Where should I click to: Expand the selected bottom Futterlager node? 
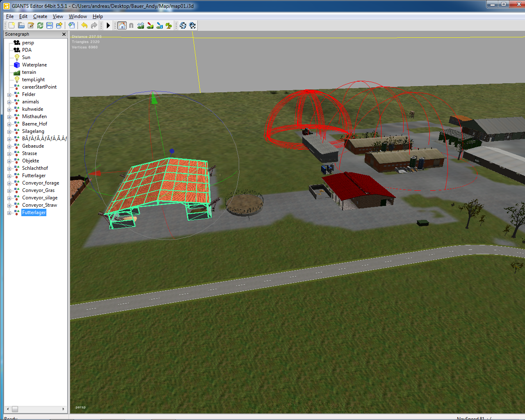click(x=9, y=213)
